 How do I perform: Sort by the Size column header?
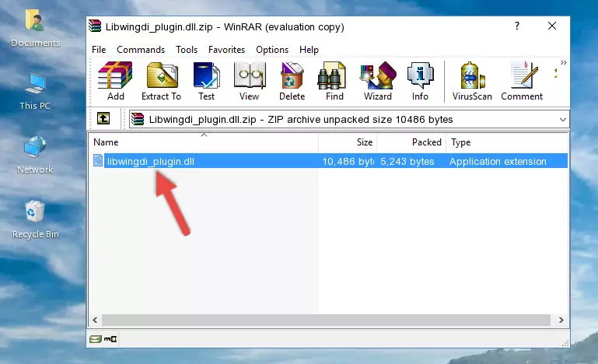point(348,142)
